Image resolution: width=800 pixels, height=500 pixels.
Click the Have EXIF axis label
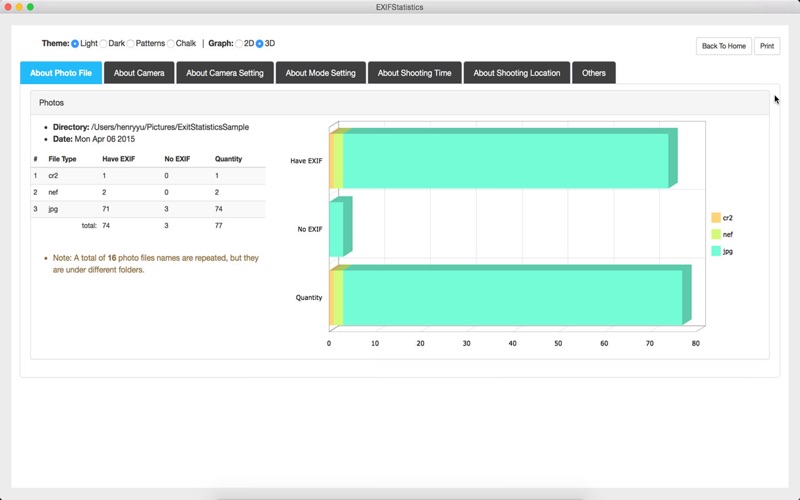[x=306, y=161]
